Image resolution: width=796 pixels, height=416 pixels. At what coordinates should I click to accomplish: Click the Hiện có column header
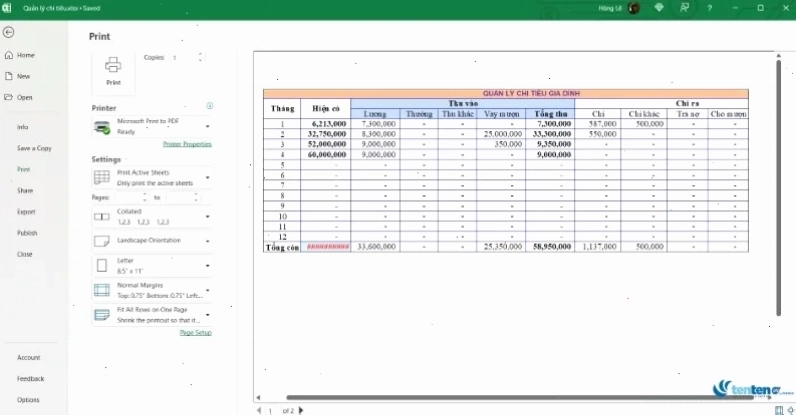[x=325, y=109]
